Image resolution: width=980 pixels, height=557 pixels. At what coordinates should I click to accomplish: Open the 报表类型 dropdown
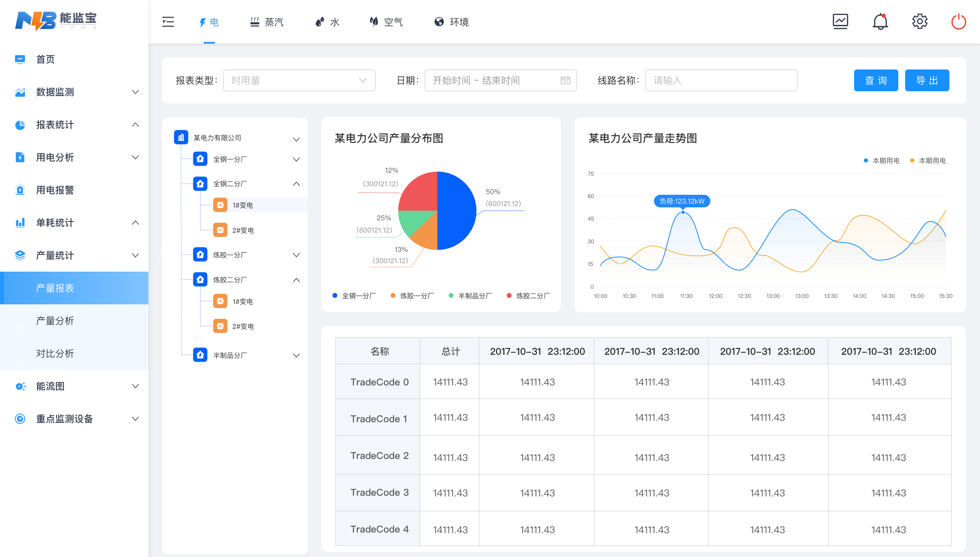[299, 80]
